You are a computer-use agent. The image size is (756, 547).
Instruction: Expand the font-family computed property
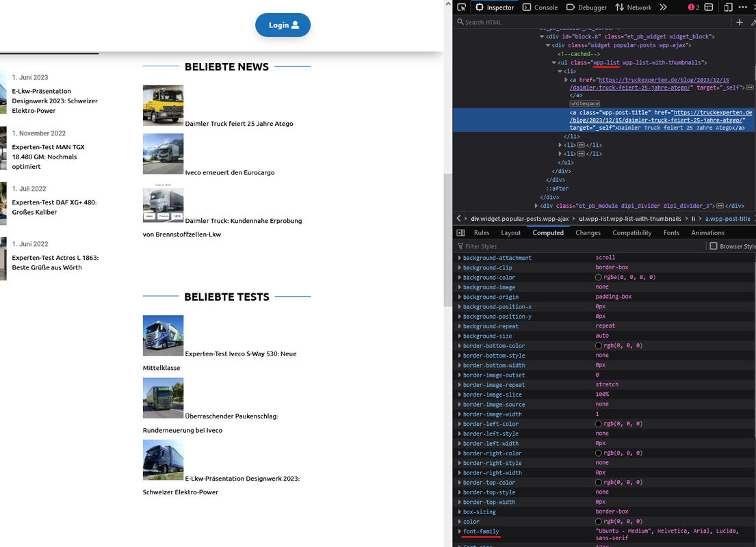pos(460,531)
